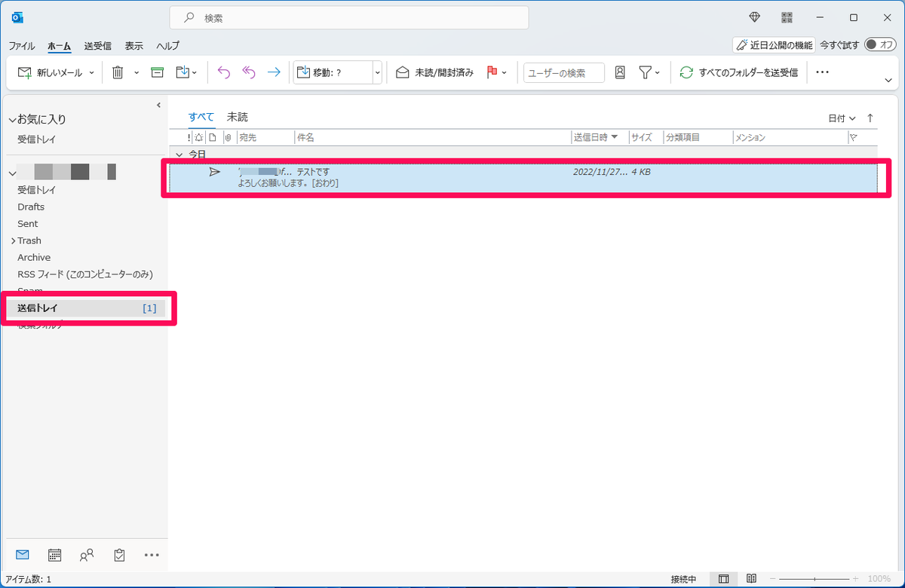Open the 送受信 tab
905x588 pixels.
click(x=98, y=45)
